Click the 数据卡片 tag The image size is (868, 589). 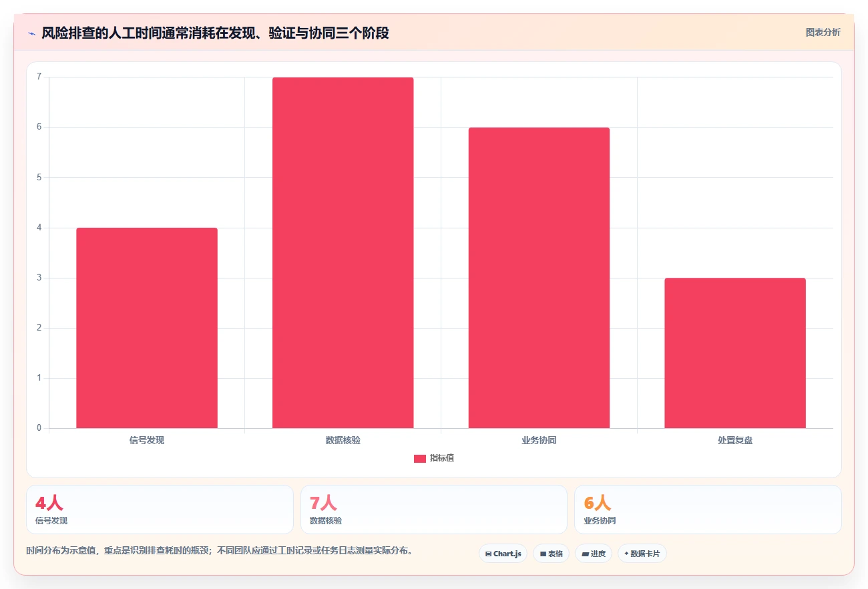pyautogui.click(x=642, y=554)
